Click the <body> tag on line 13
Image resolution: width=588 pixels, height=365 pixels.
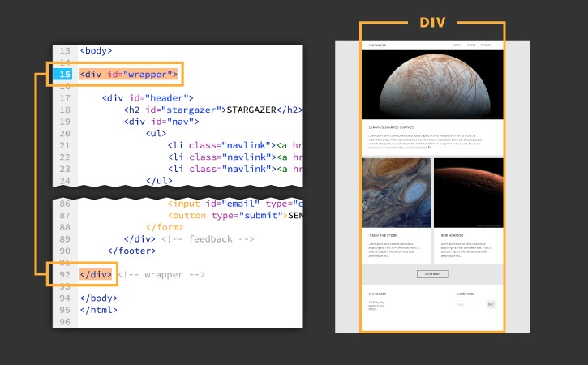click(x=96, y=50)
